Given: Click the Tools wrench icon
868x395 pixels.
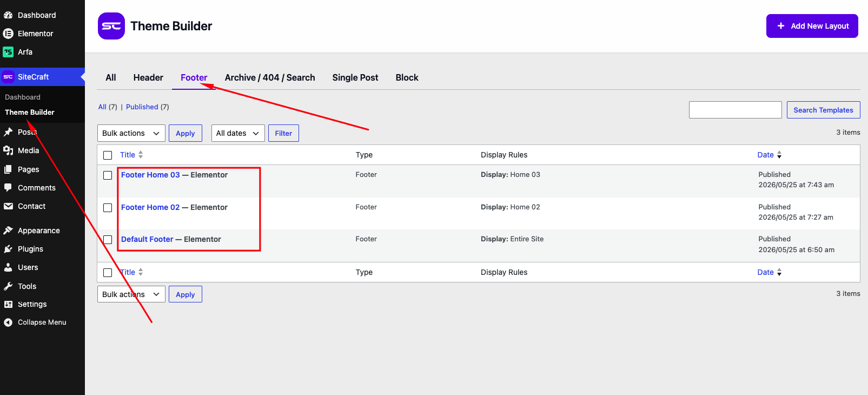Looking at the screenshot, I should [x=8, y=286].
